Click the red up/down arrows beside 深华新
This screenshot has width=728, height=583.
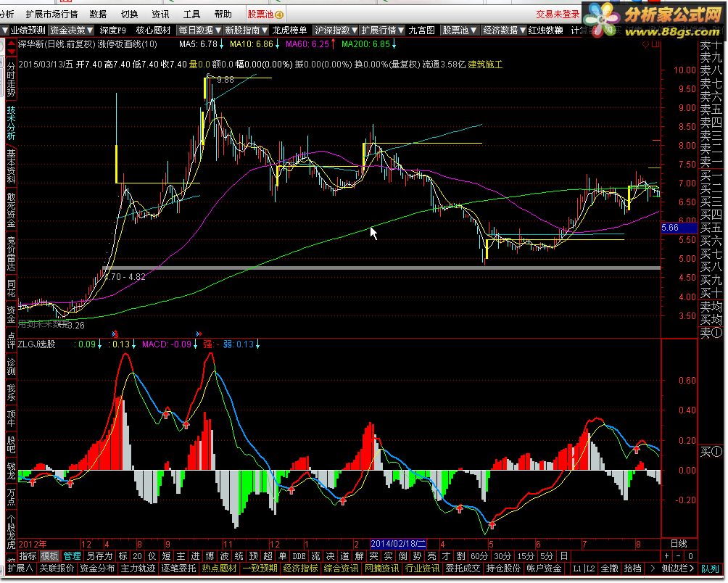coord(11,47)
